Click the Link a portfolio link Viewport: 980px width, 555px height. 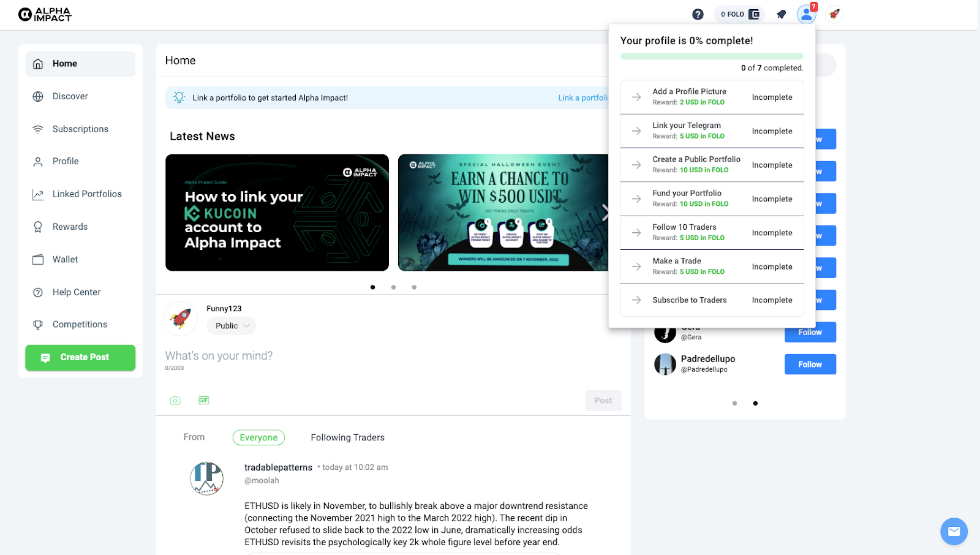(583, 98)
